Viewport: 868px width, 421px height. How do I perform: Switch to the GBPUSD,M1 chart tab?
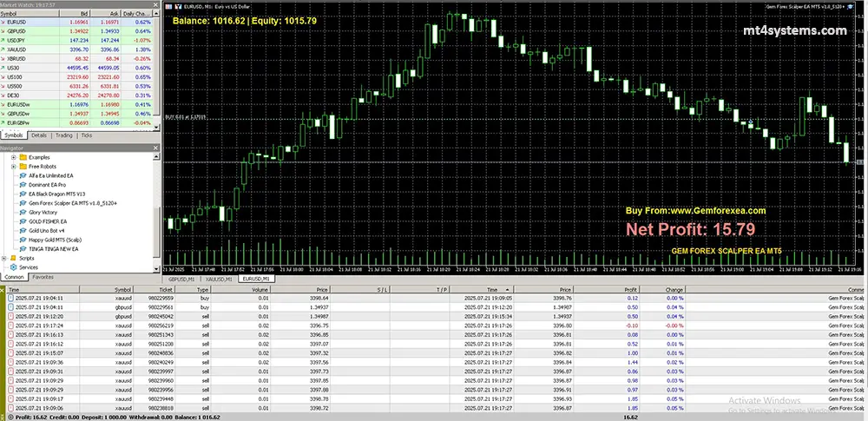coord(181,280)
